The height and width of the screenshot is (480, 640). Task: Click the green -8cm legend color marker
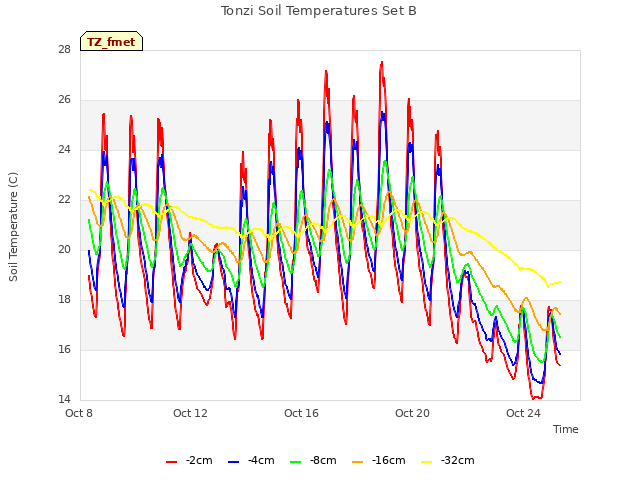(x=296, y=462)
